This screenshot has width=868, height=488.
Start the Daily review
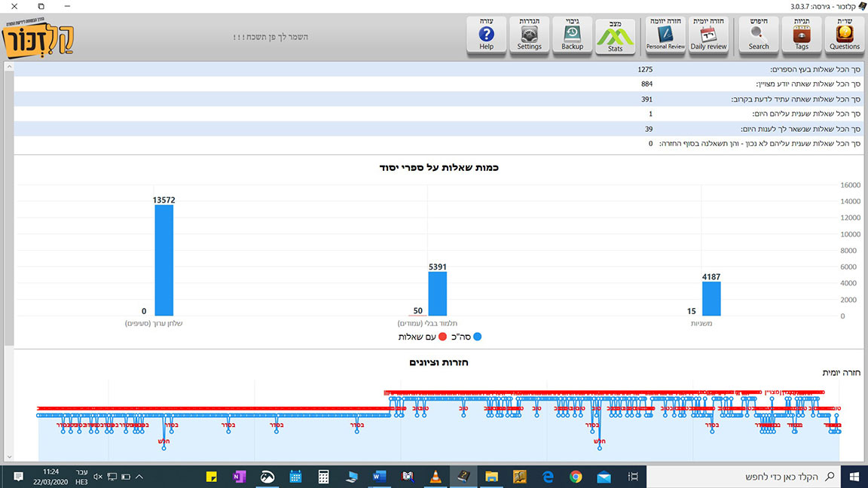(x=708, y=35)
